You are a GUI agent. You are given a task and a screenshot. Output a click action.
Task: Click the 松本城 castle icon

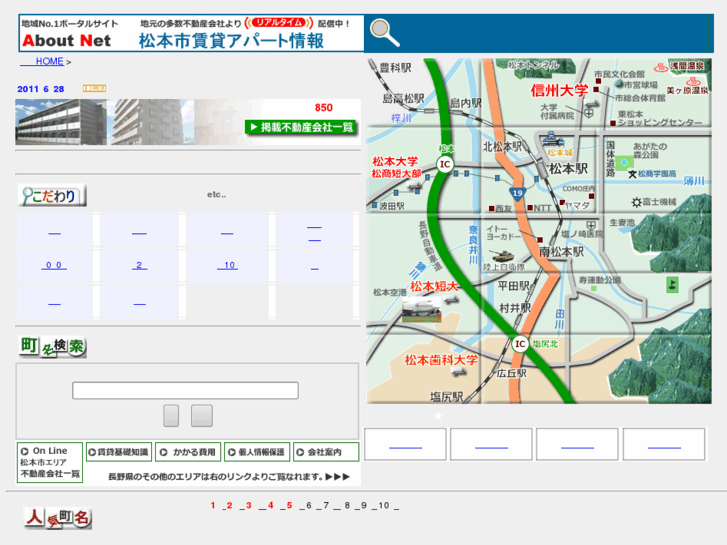click(x=552, y=139)
